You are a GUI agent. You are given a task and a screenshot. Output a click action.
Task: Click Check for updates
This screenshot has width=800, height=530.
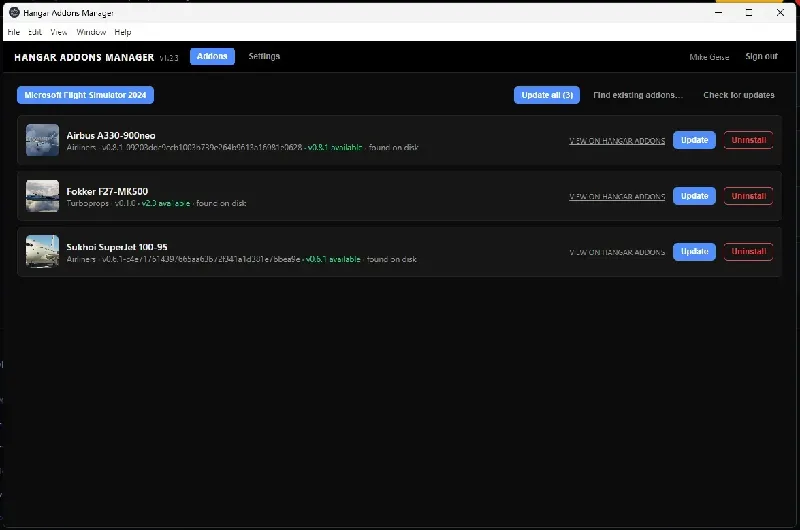tap(739, 95)
